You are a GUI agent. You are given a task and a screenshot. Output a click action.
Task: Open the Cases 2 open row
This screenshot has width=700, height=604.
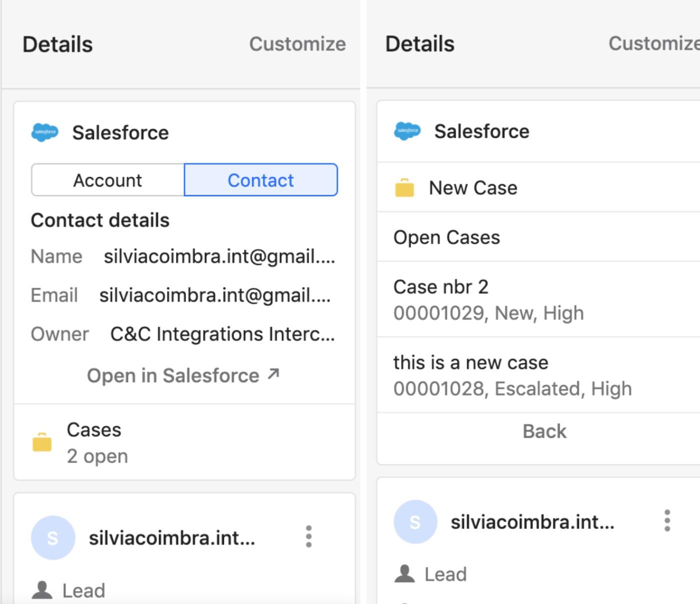[184, 442]
